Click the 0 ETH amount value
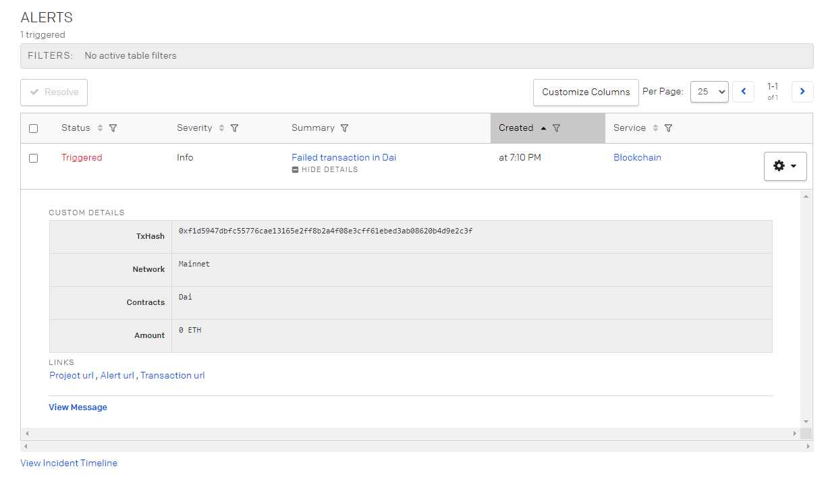828x504 pixels. coord(190,330)
